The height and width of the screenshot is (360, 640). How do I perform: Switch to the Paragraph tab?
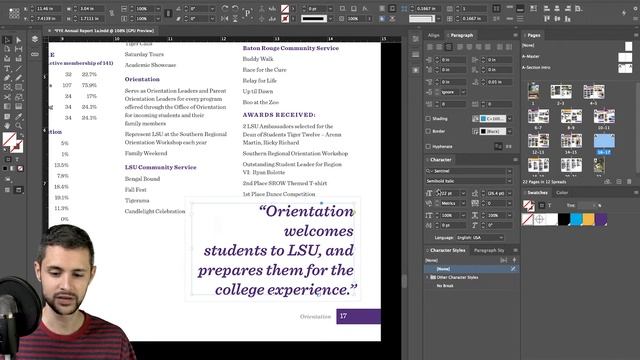pos(461,36)
